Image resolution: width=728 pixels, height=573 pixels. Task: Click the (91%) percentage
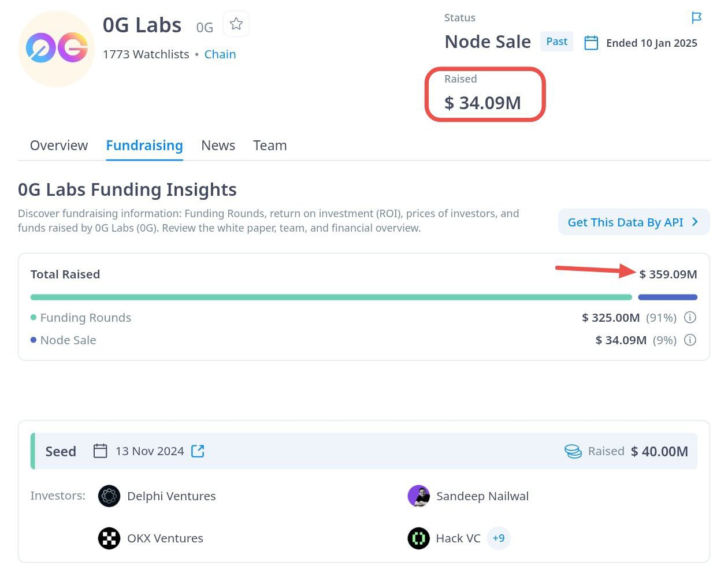662,318
